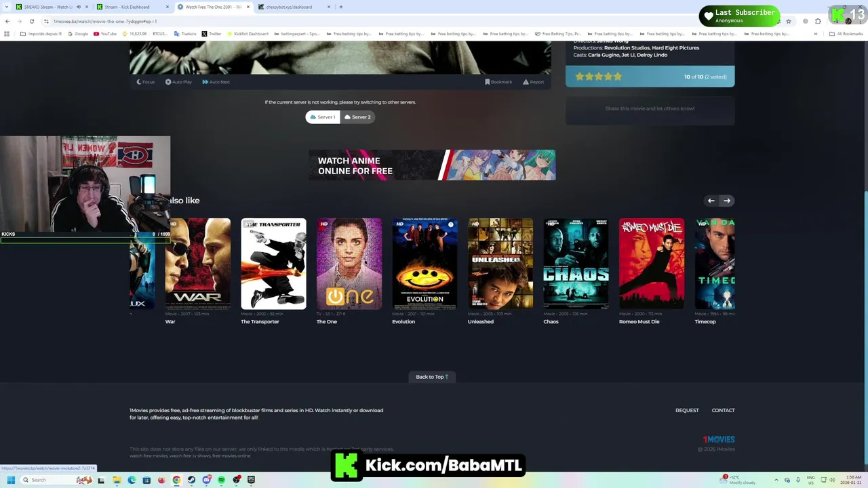
Task: Open The One TV series poster
Action: [349, 264]
